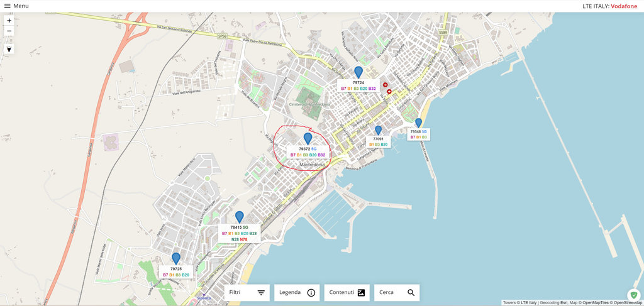Open the Legenda button
The width and height of the screenshot is (644, 306).
click(x=297, y=292)
